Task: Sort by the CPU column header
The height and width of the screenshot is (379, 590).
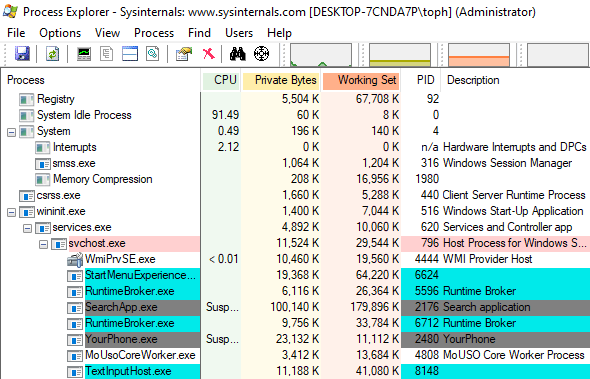Action: (x=221, y=80)
